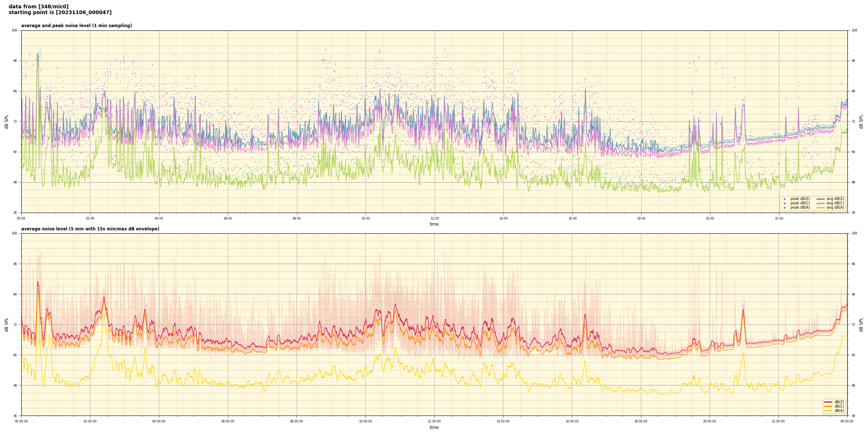The height and width of the screenshot is (434, 868).
Task: Click the bottom chart's right 'dB SPL' axis label
Action: (861, 324)
